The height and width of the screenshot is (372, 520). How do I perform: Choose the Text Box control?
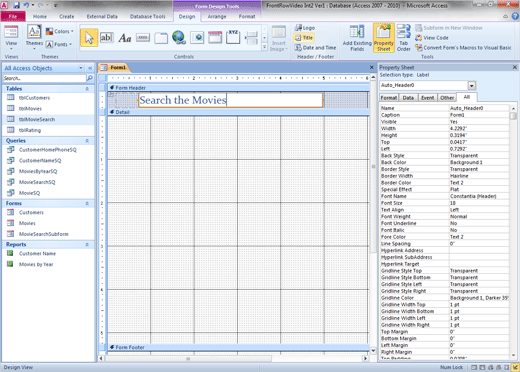pos(106,38)
